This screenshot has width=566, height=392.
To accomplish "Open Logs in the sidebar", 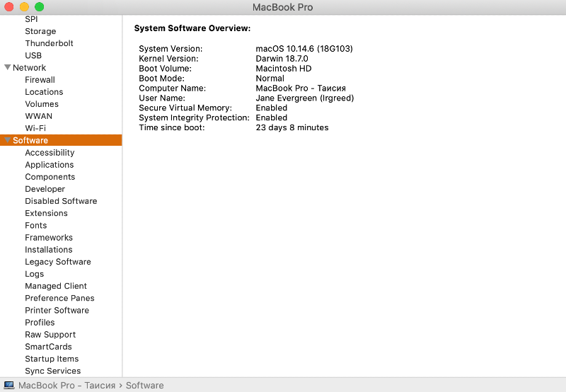I will pyautogui.click(x=34, y=274).
